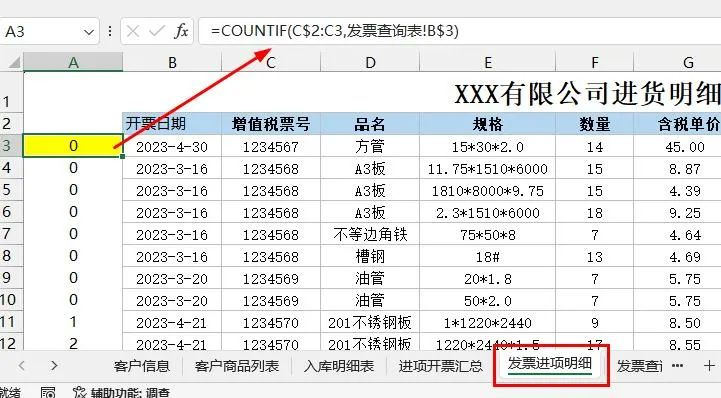This screenshot has height=398, width=721.
Task: Click spec cell 1810*8000*9.75
Action: tap(488, 191)
